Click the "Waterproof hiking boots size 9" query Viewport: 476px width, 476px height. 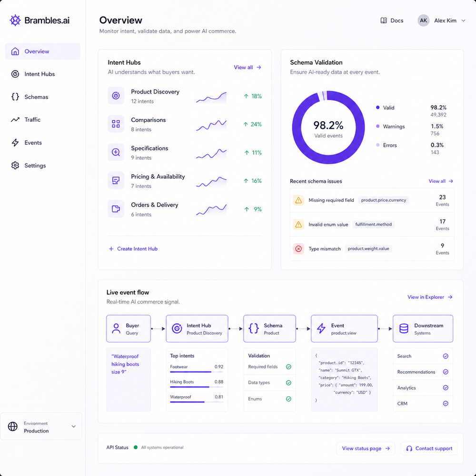pyautogui.click(x=125, y=364)
